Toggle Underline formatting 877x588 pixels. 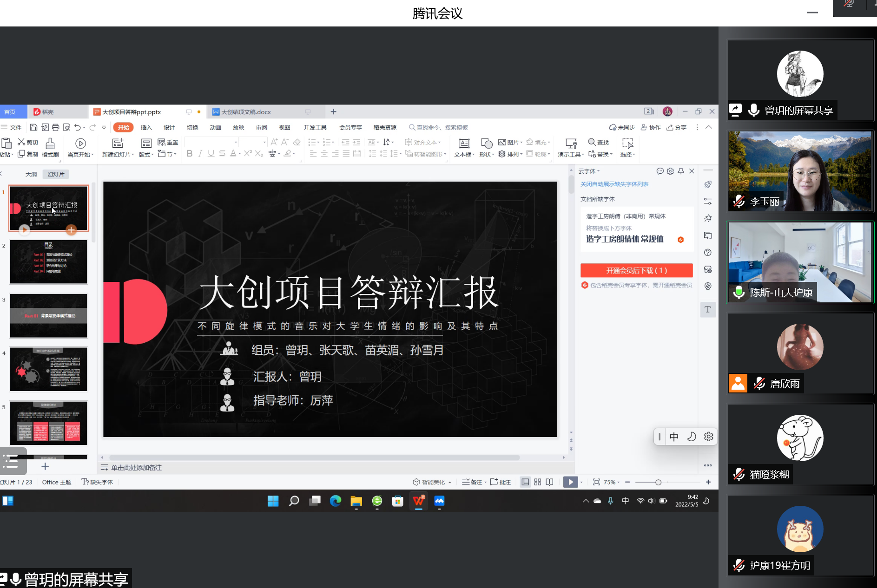pyautogui.click(x=211, y=154)
